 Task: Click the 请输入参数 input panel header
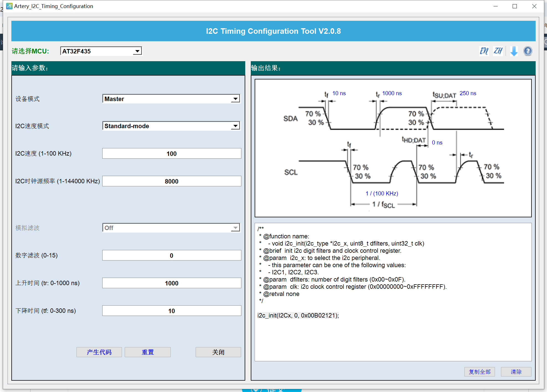pos(128,68)
